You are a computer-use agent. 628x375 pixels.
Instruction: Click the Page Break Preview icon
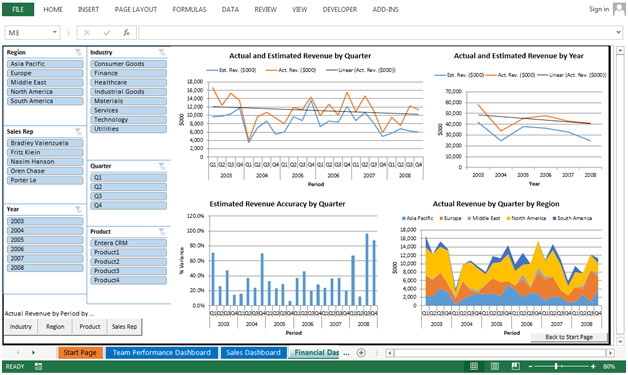click(x=515, y=366)
